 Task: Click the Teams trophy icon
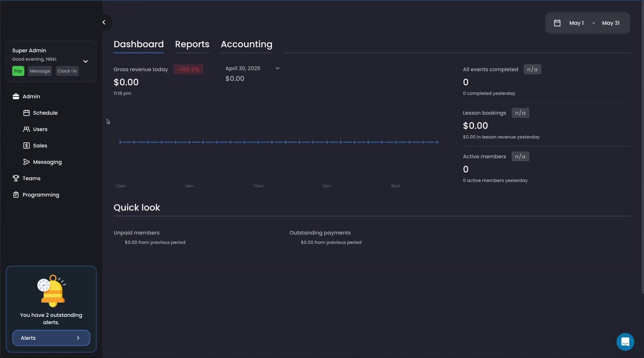(16, 178)
